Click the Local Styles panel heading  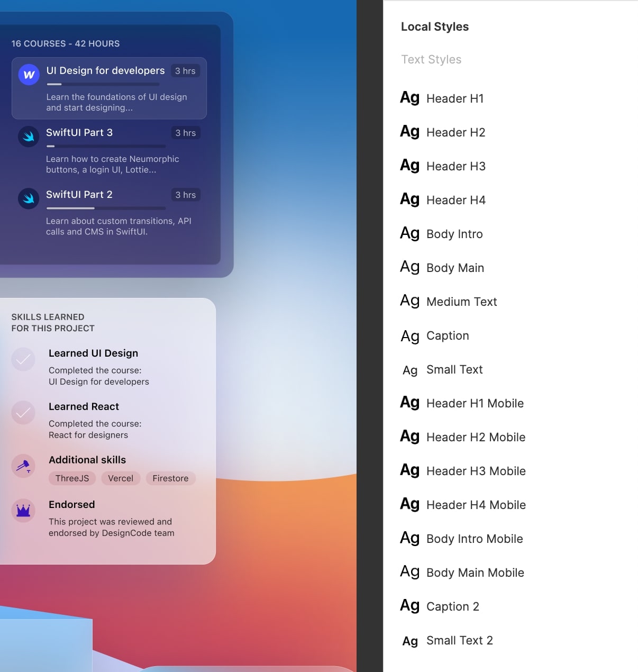435,26
